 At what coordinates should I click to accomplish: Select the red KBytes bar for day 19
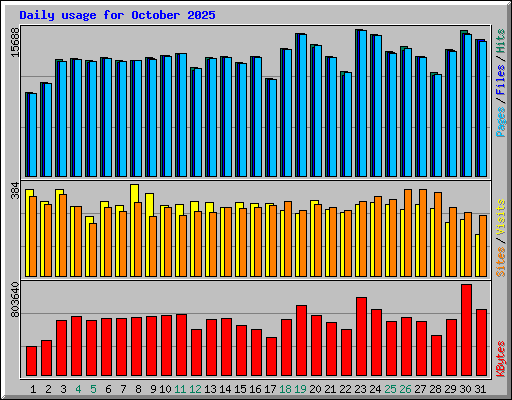(301, 341)
